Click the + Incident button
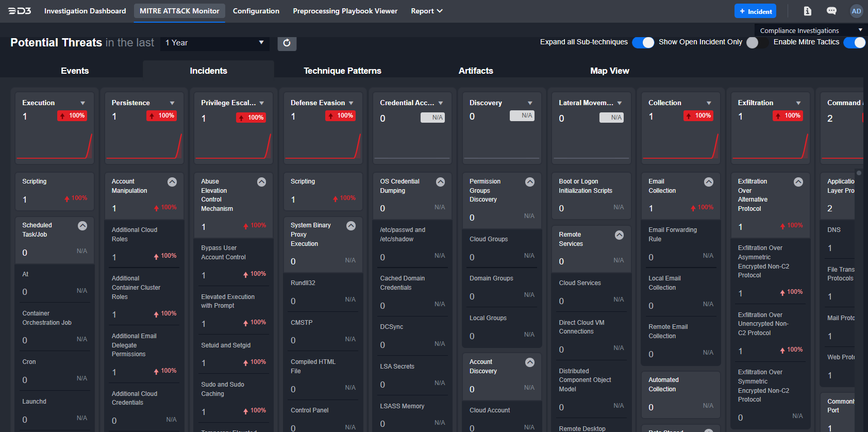Screen dimensions: 868x432 coord(755,11)
